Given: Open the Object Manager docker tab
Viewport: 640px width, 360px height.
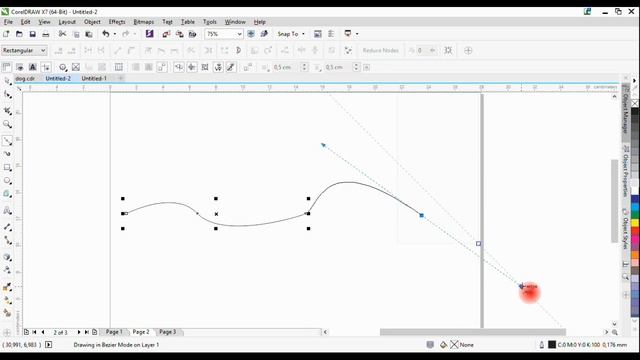Looking at the screenshot, I should [x=625, y=112].
